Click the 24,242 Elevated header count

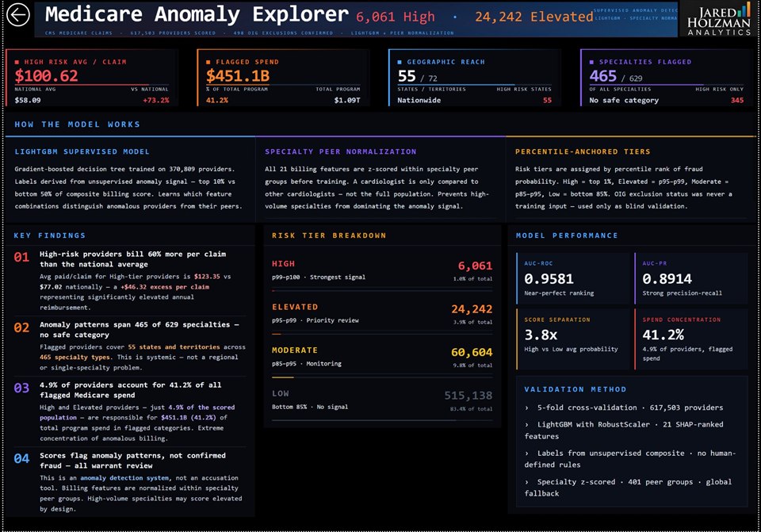(x=533, y=17)
